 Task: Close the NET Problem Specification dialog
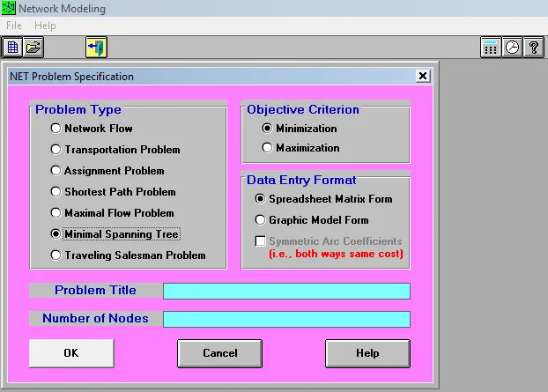point(423,77)
